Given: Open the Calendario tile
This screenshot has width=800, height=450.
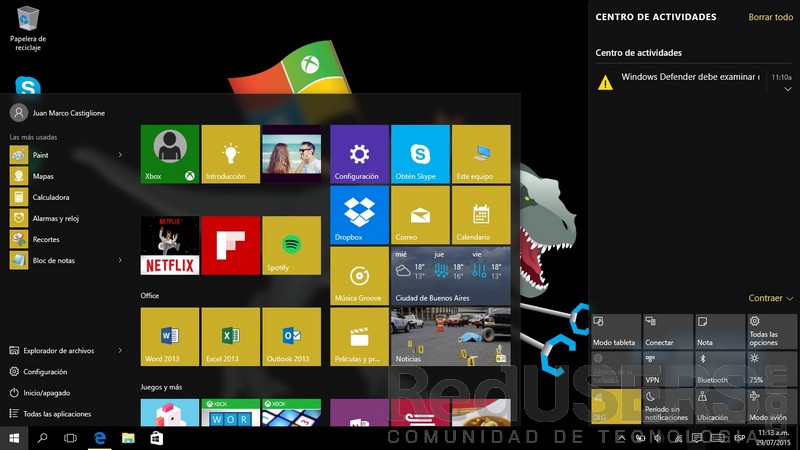Looking at the screenshot, I should 481,215.
